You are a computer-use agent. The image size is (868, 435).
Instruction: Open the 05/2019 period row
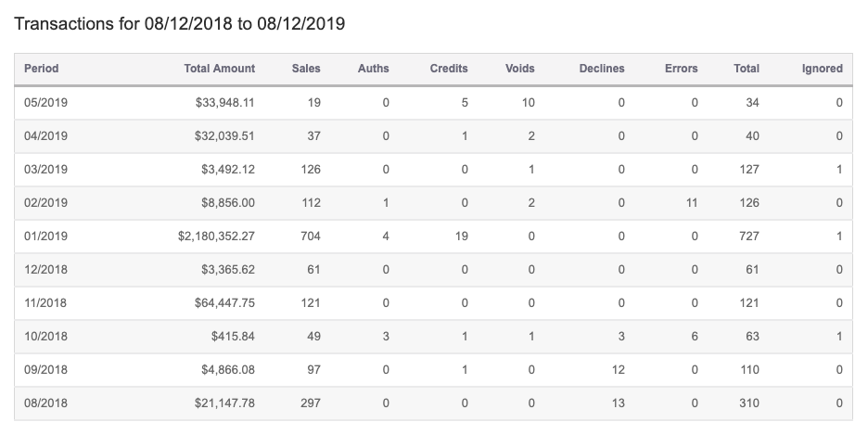[45, 103]
